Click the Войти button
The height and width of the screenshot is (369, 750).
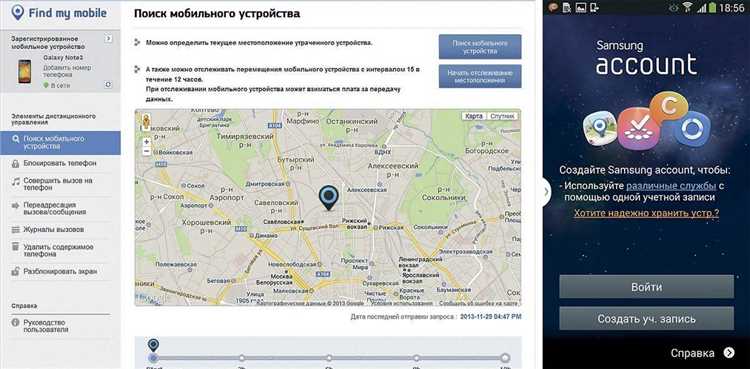click(x=646, y=287)
